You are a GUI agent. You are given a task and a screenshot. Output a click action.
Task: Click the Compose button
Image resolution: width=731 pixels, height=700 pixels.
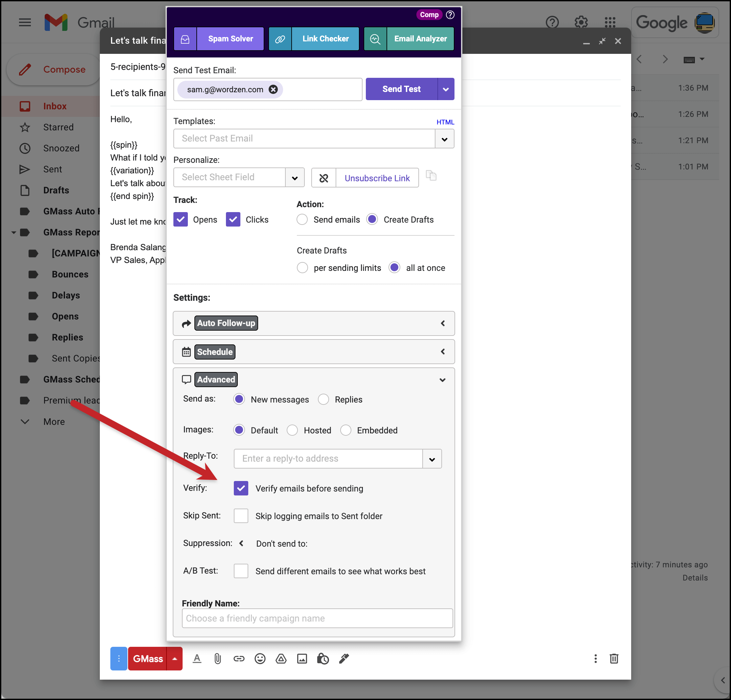(54, 69)
